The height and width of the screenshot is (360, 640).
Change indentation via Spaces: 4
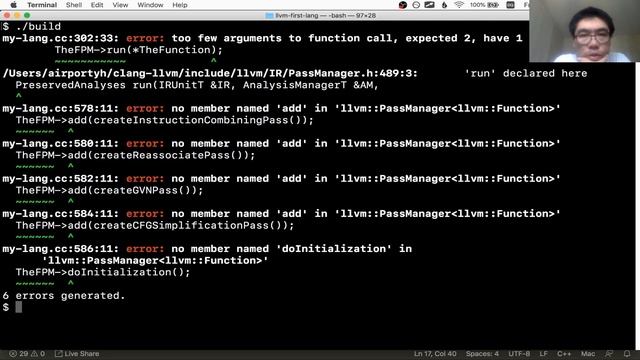coord(482,354)
